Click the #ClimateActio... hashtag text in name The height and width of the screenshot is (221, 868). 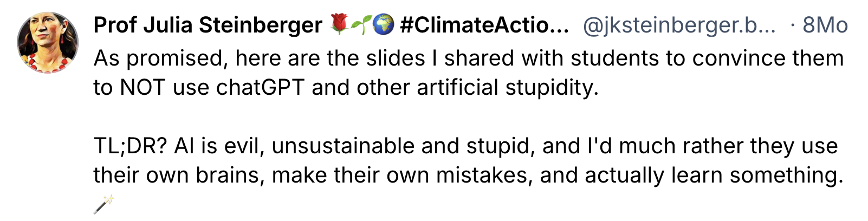[x=484, y=25]
